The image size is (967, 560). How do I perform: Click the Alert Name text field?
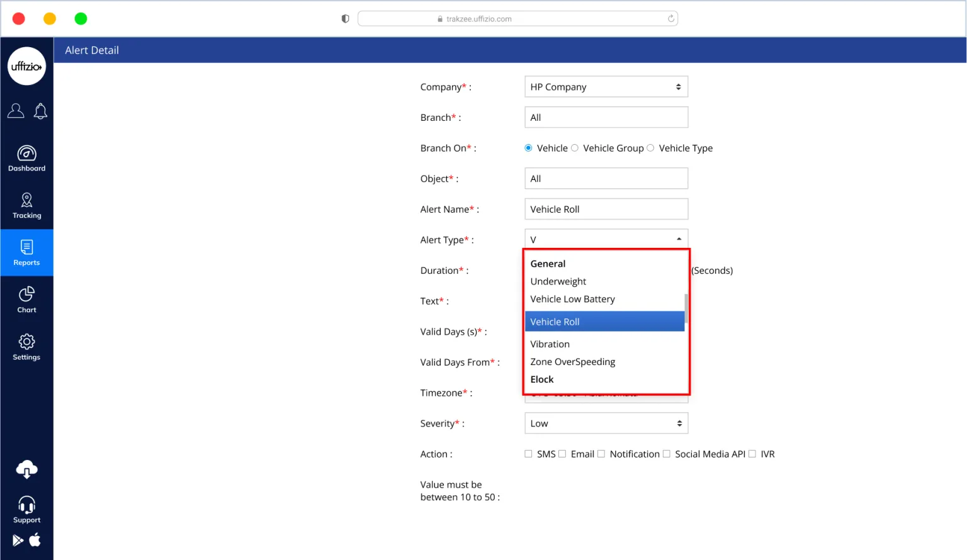(x=606, y=210)
